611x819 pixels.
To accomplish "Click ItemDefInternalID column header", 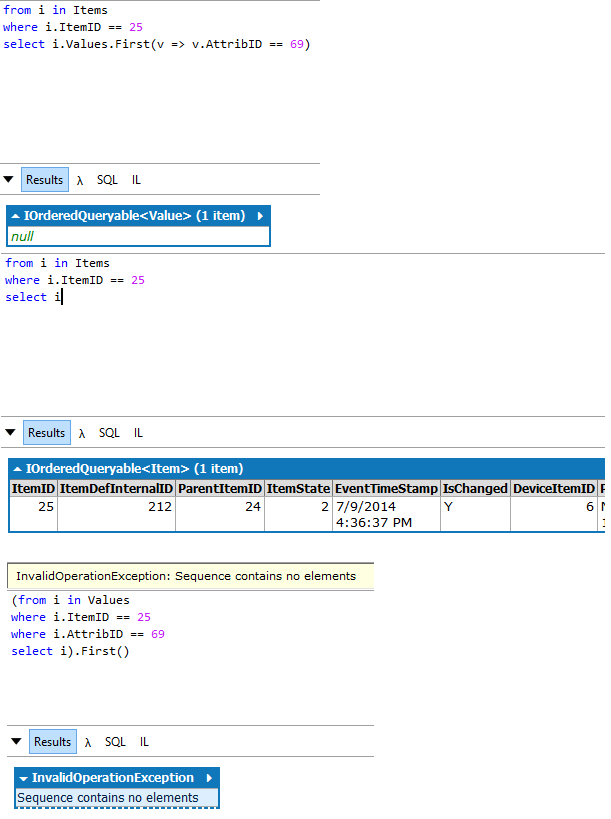I will 116,488.
